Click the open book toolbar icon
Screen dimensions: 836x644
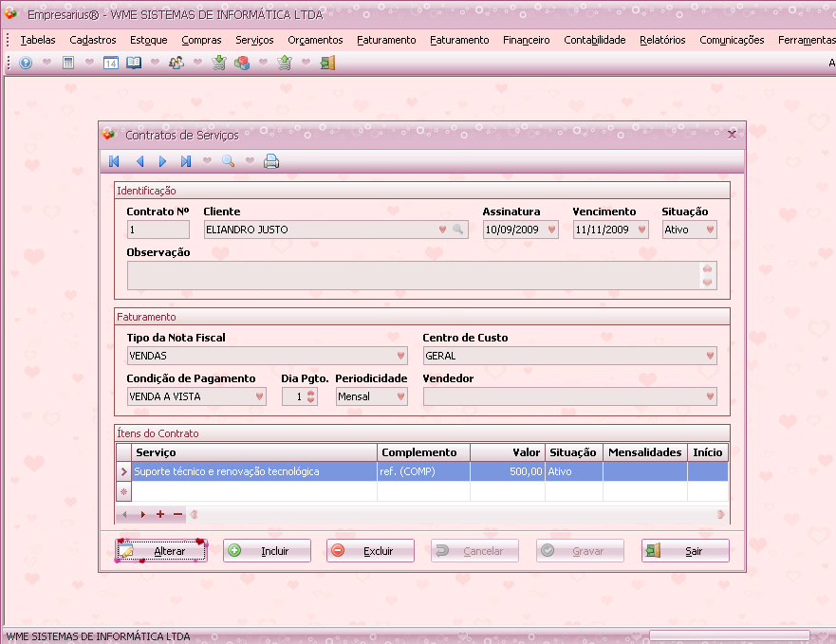134,63
